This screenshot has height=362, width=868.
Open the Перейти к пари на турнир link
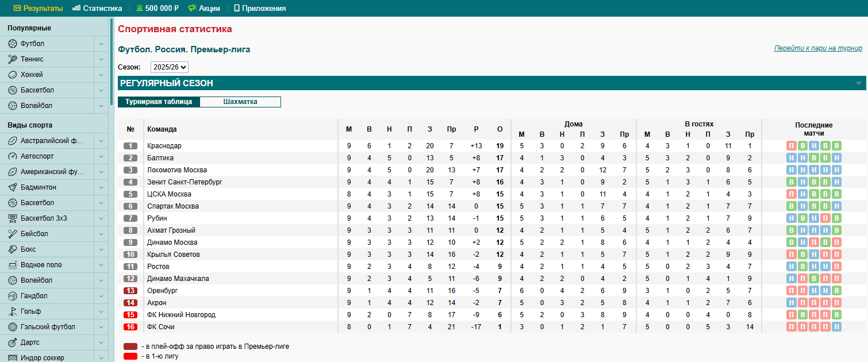[x=817, y=48]
